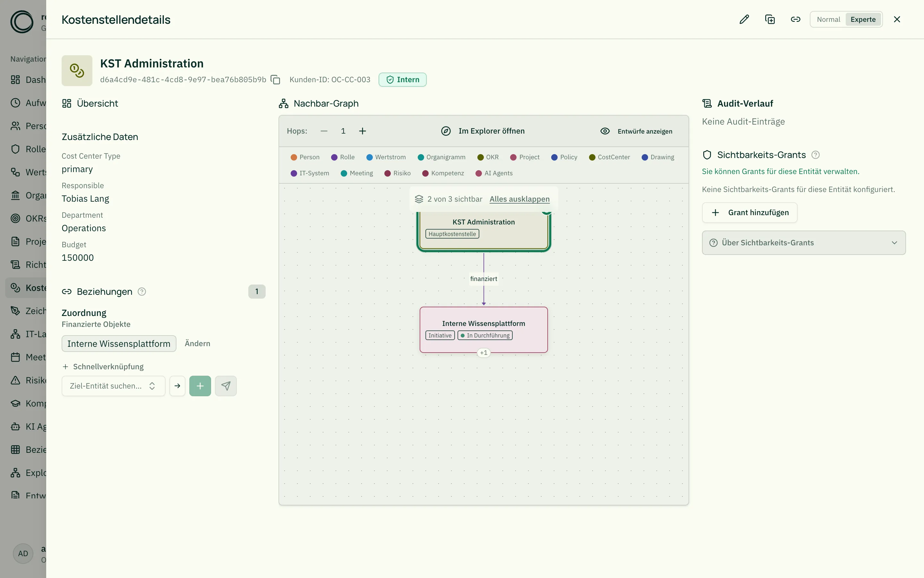Decrease hops with the minus button
This screenshot has height=578, width=924.
pyautogui.click(x=324, y=131)
